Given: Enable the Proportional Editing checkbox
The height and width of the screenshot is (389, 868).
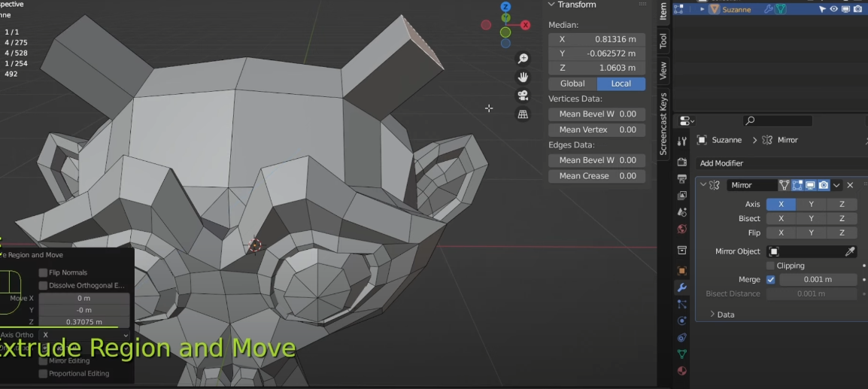Looking at the screenshot, I should click(x=43, y=373).
